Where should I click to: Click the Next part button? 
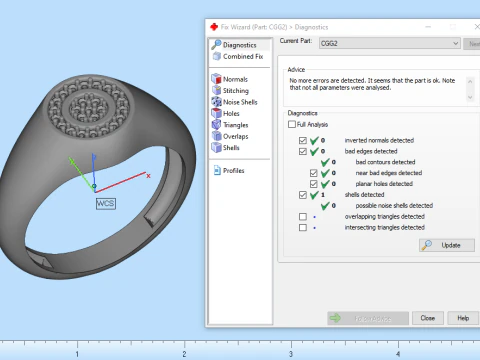pos(472,44)
